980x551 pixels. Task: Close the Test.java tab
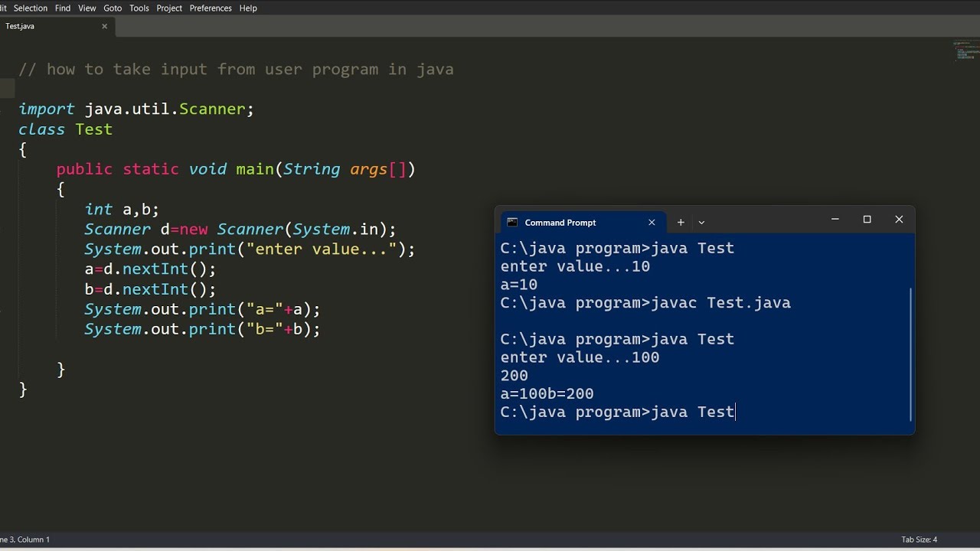pyautogui.click(x=105, y=26)
